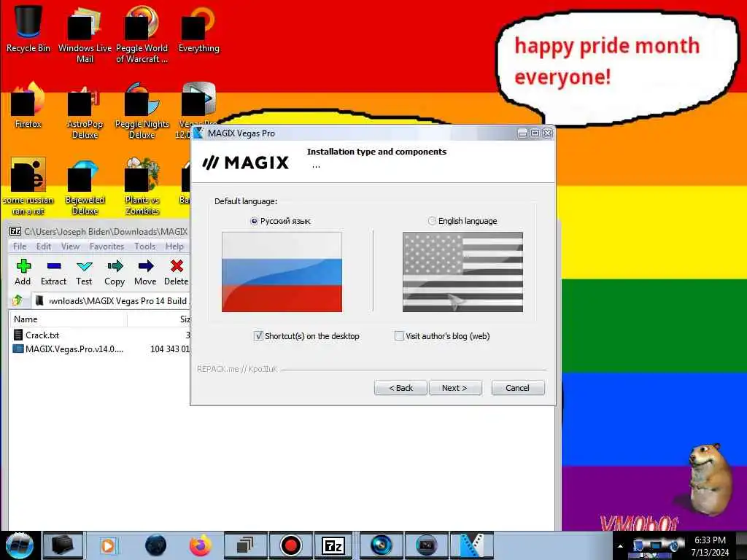Click the Extract icon in 7-Zip
The width and height of the screenshot is (747, 560).
click(x=53, y=273)
